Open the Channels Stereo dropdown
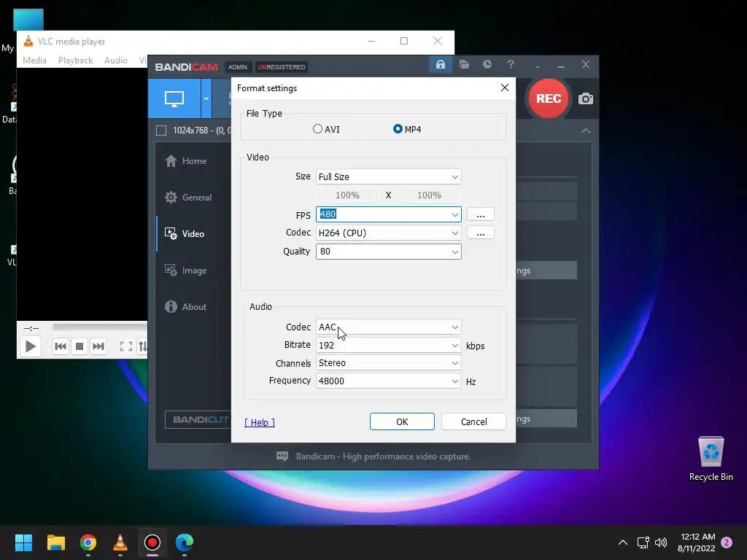747x560 pixels. point(388,363)
